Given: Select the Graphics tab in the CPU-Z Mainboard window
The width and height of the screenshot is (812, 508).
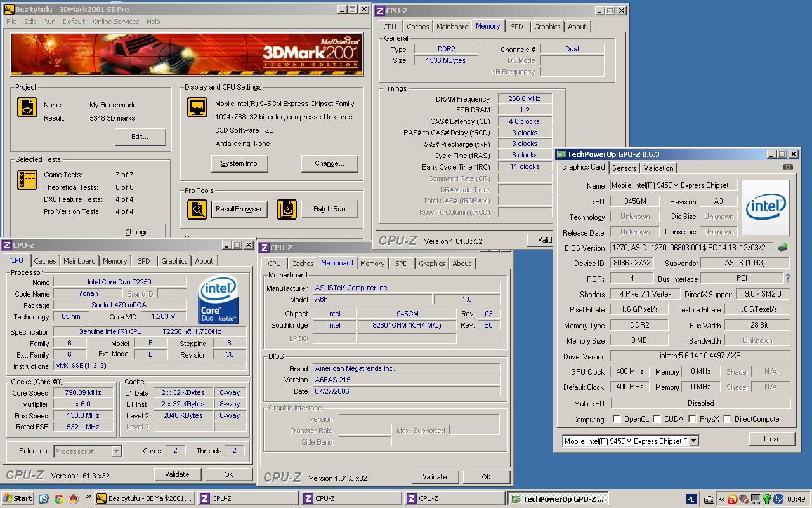Looking at the screenshot, I should (x=432, y=264).
